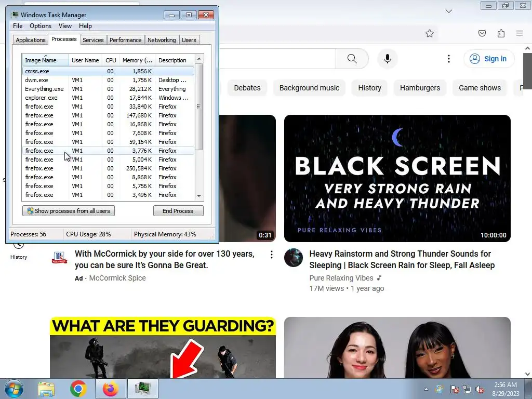
Task: Sort processes by Memory column header
Action: point(137,60)
